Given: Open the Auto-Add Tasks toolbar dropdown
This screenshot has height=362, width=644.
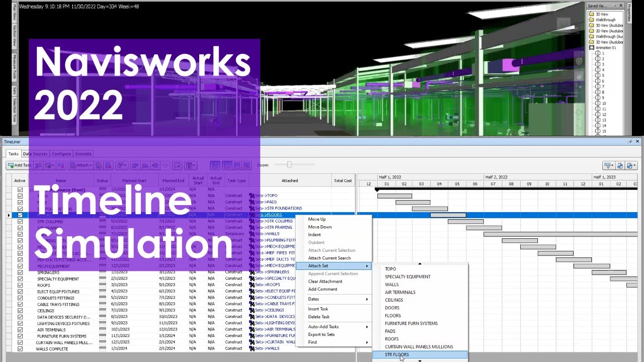Looking at the screenshot, I should coord(49,165).
